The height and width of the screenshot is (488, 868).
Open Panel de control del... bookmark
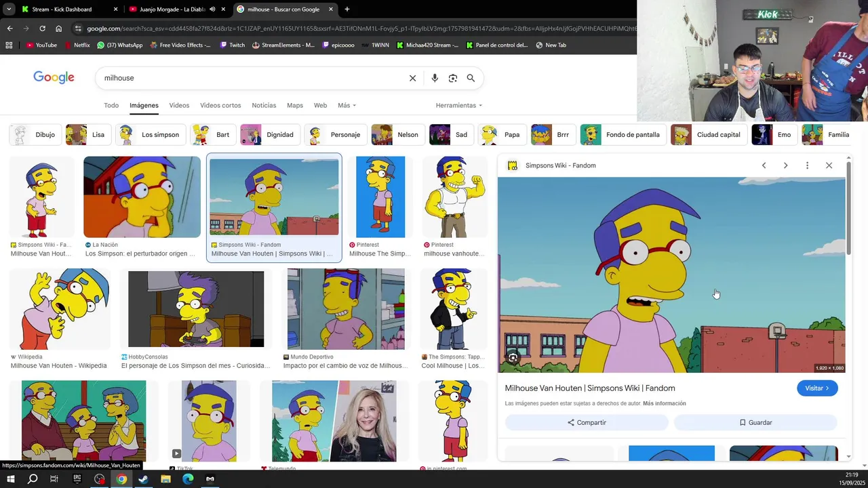coord(497,45)
